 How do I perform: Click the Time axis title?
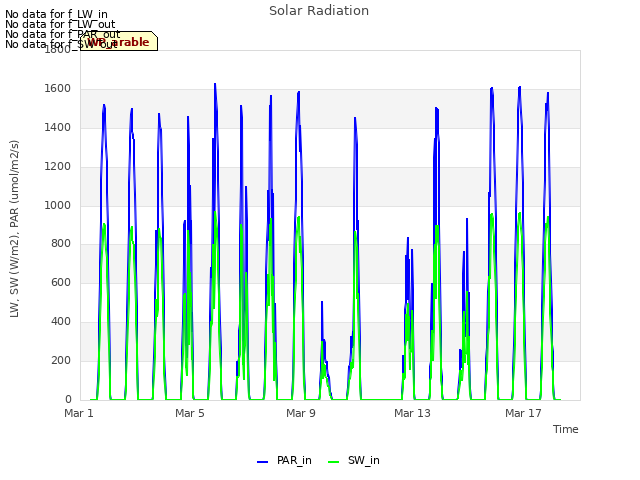tap(566, 429)
